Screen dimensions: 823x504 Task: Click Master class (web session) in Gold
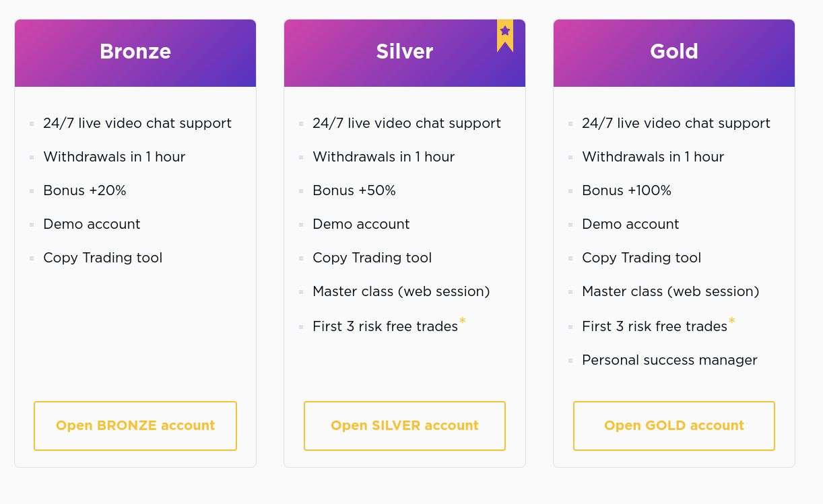click(671, 291)
